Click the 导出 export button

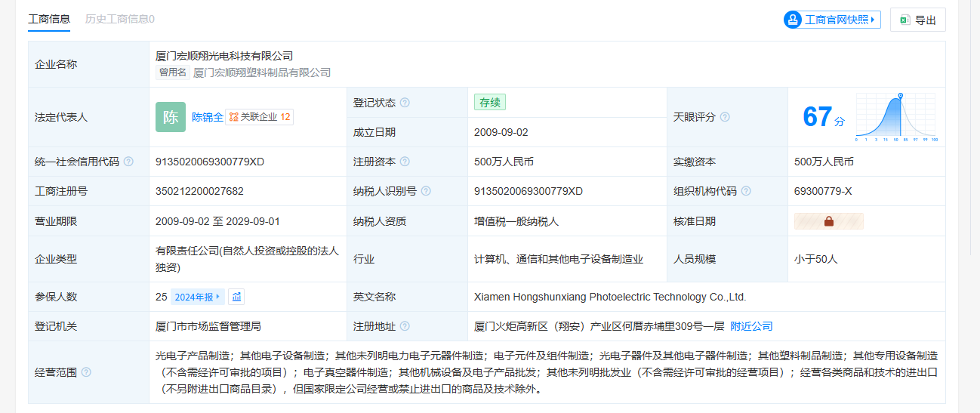click(917, 20)
